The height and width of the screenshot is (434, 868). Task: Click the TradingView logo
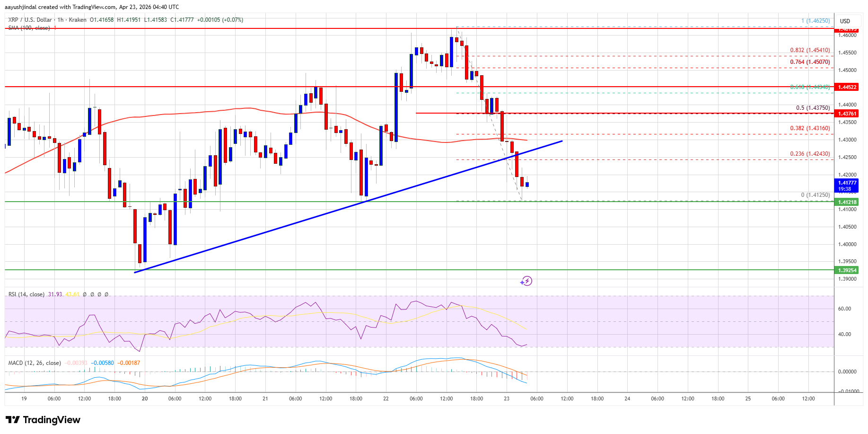(43, 420)
